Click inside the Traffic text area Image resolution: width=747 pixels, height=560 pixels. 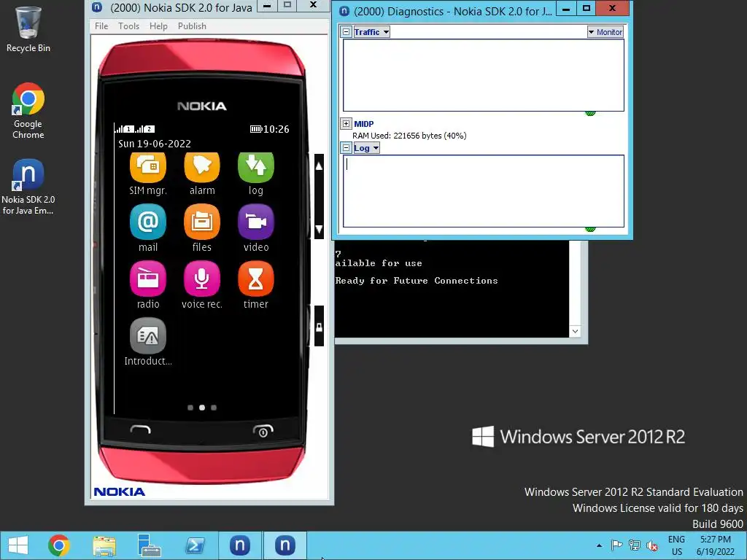point(484,75)
